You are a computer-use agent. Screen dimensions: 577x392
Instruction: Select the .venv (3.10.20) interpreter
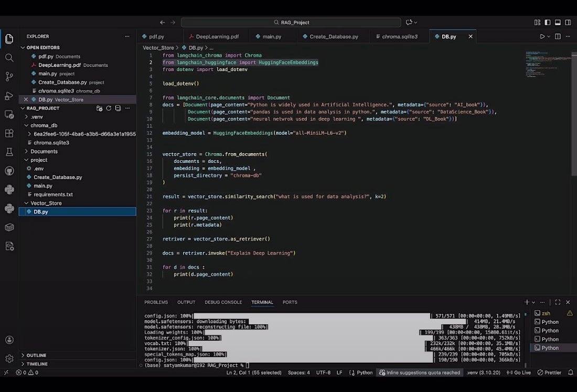coord(484,373)
